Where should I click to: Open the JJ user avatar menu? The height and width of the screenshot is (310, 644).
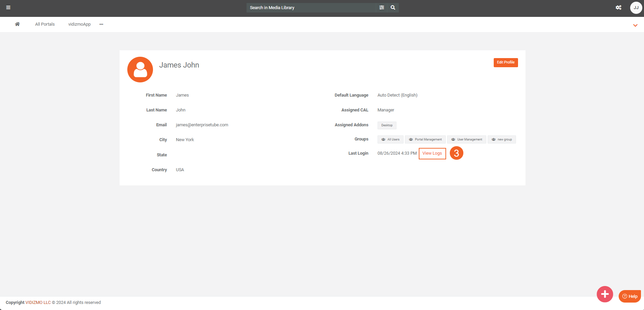(636, 7)
